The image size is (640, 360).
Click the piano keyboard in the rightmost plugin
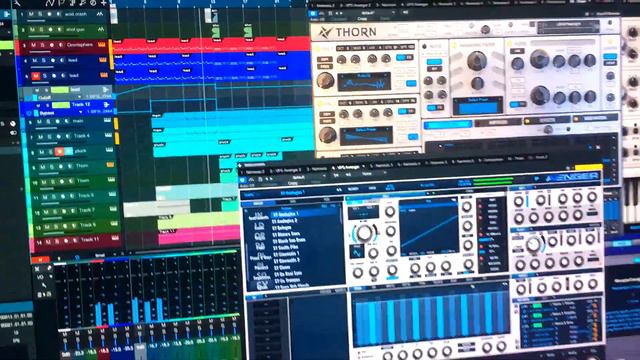point(631,202)
